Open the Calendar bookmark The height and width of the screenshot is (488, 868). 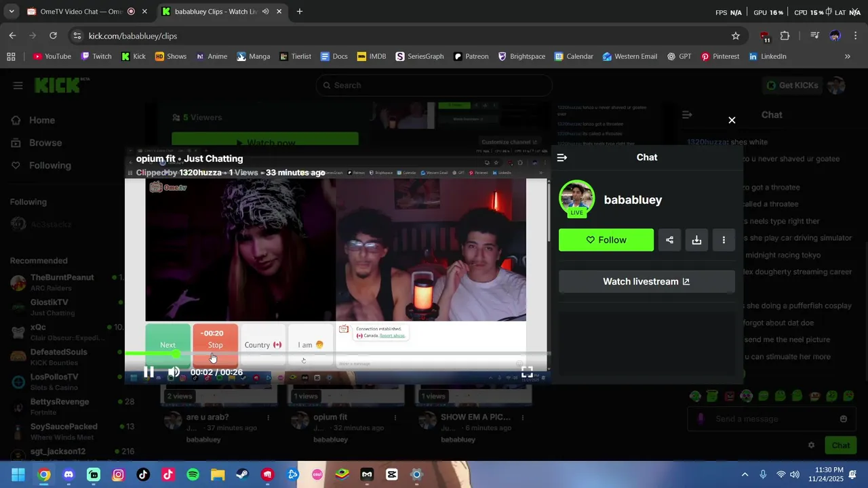(x=574, y=57)
